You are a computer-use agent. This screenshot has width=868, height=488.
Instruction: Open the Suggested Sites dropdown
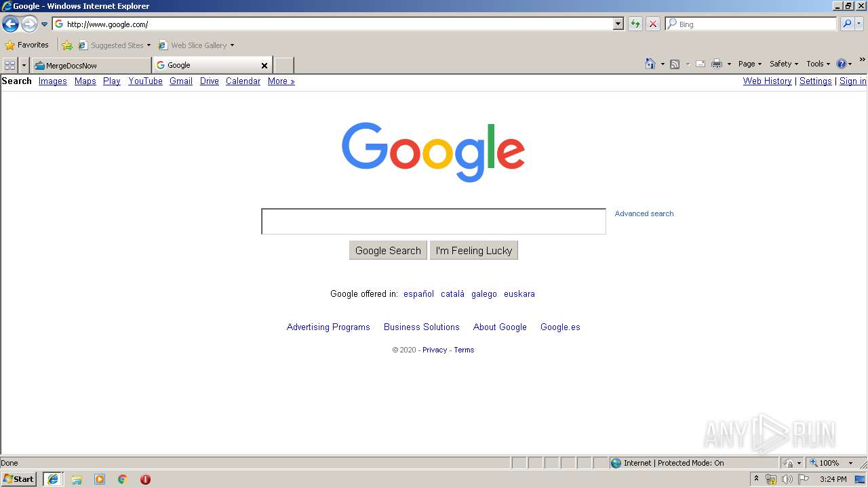tap(114, 45)
